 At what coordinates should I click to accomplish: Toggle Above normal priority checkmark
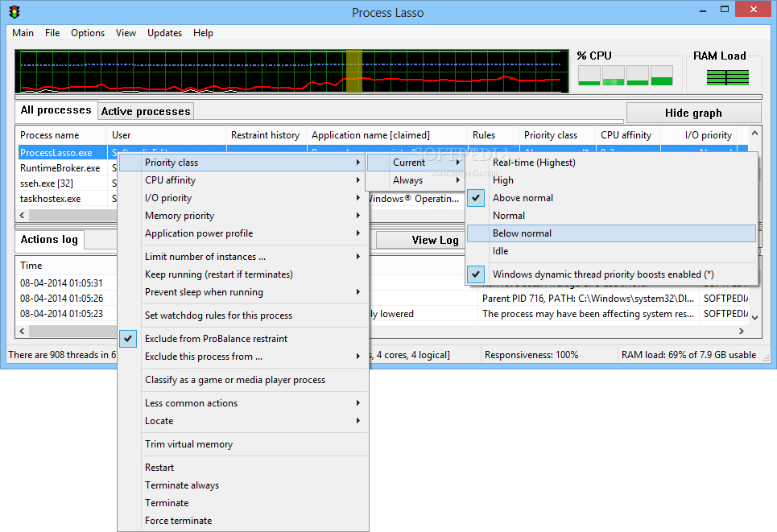(476, 198)
